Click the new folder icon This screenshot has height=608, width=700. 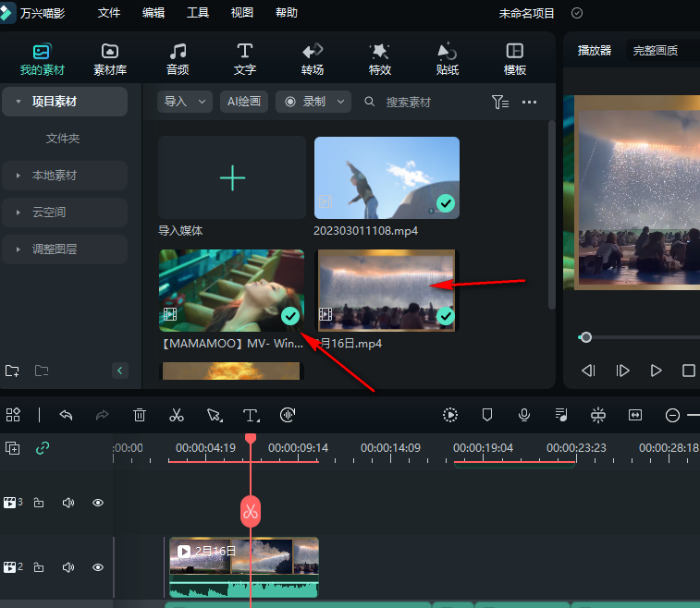click(12, 371)
